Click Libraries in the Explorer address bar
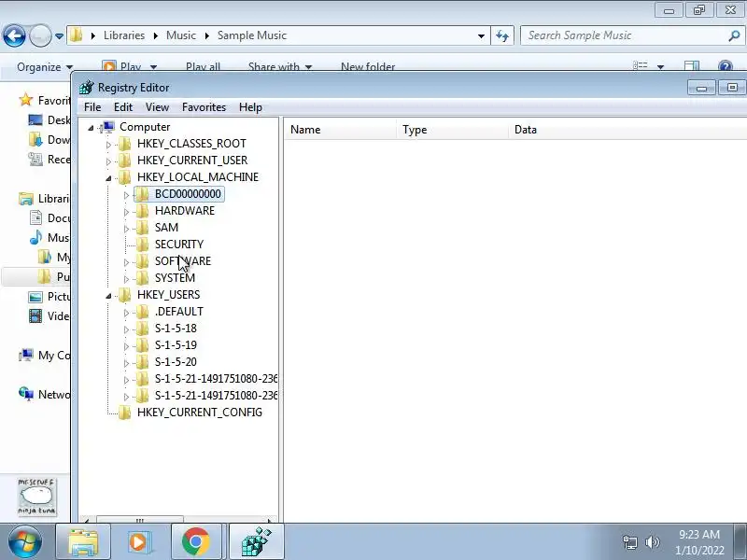747x560 pixels. click(124, 35)
